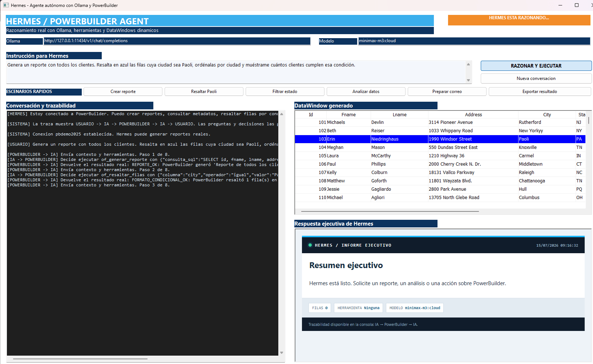
Task: Focus the Modelo field with minimax-m3:cloud
Action: [x=474, y=41]
